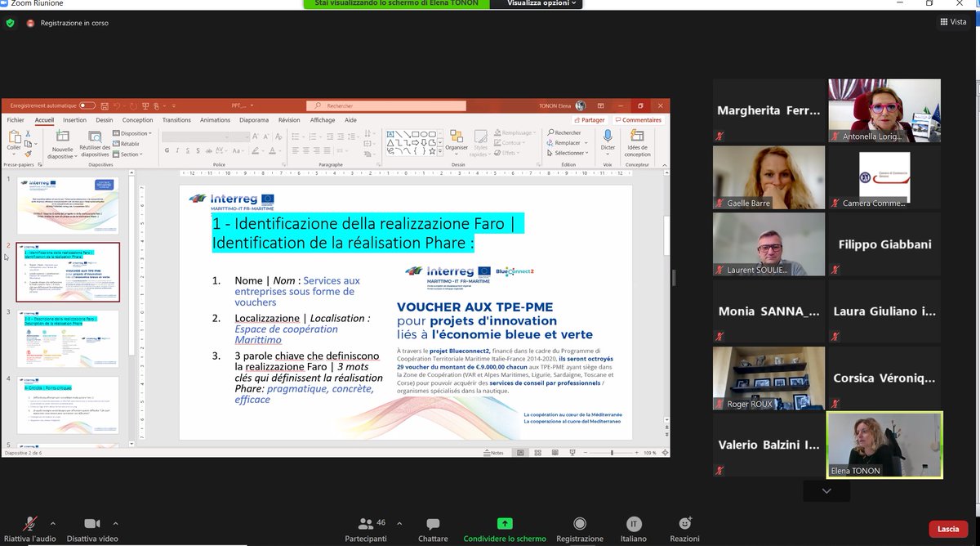Select the Dicter voice icon
This screenshot has width=980, height=546.
point(608,135)
